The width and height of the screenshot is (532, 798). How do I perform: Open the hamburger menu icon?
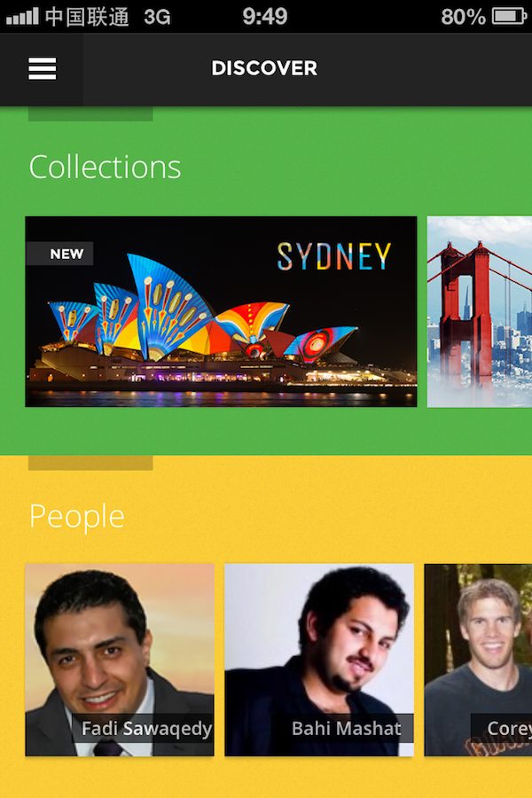click(x=42, y=68)
